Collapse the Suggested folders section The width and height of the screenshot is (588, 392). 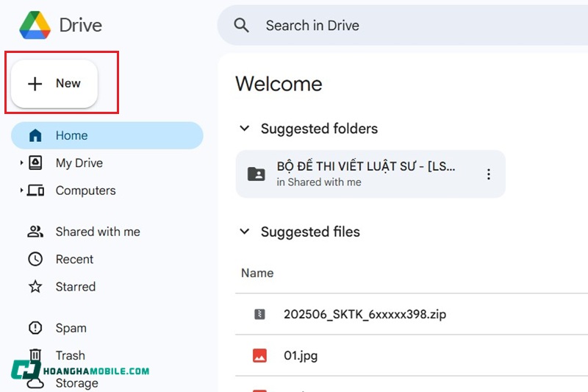[244, 129]
